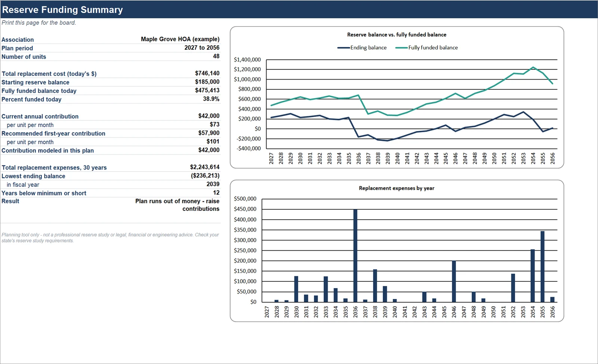The height and width of the screenshot is (364, 598).
Task: Click the Total replacement expenses, 30 years label
Action: [x=54, y=167]
